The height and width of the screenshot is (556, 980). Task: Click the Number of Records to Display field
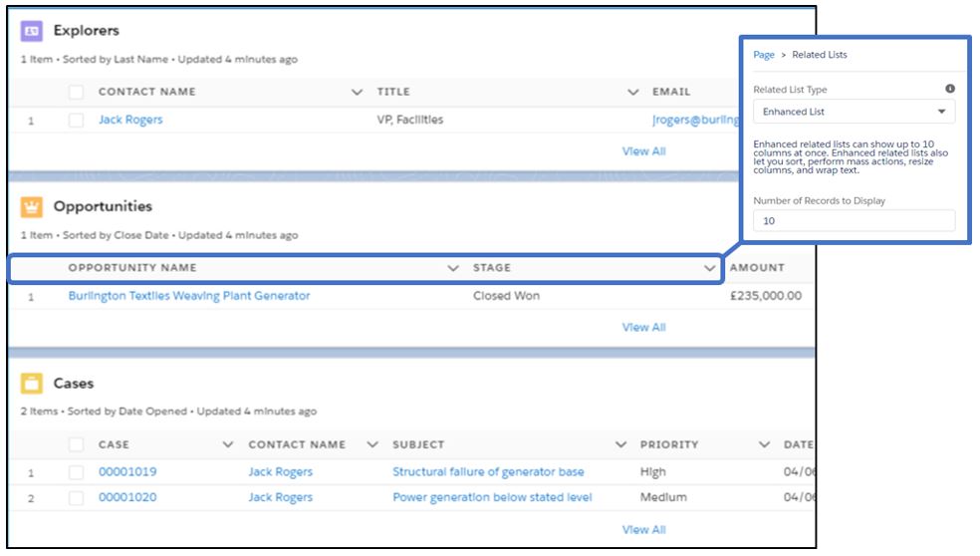(x=854, y=221)
